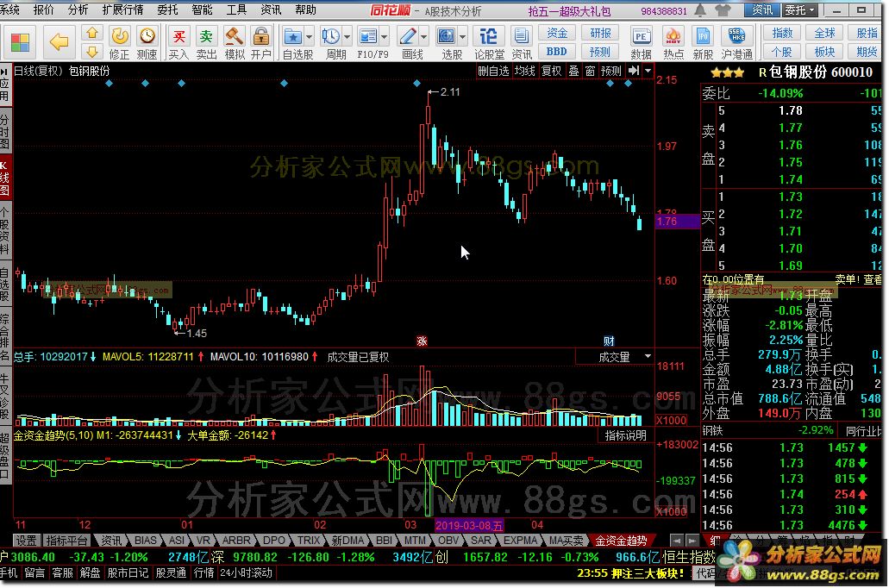Click the 卖出 sell icon
Screen dimensions: 889x588
click(x=206, y=42)
